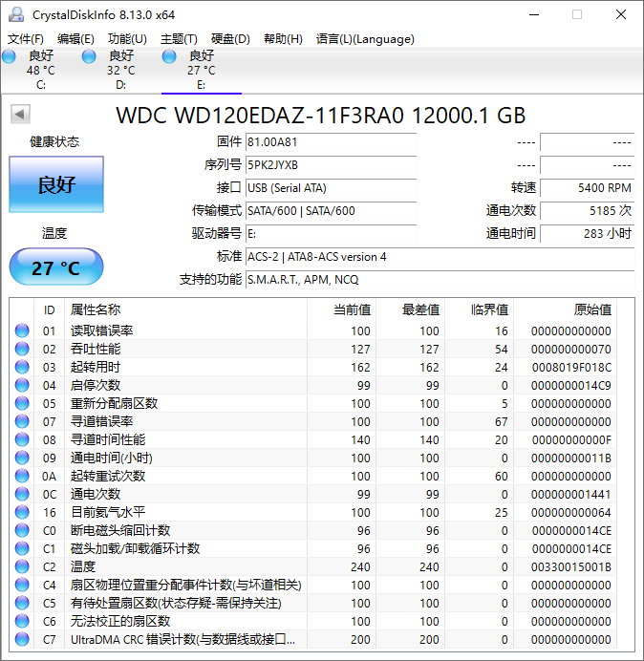Click the 固件 firmware field 81.00A81
Image resolution: width=644 pixels, height=661 pixels.
(x=331, y=142)
